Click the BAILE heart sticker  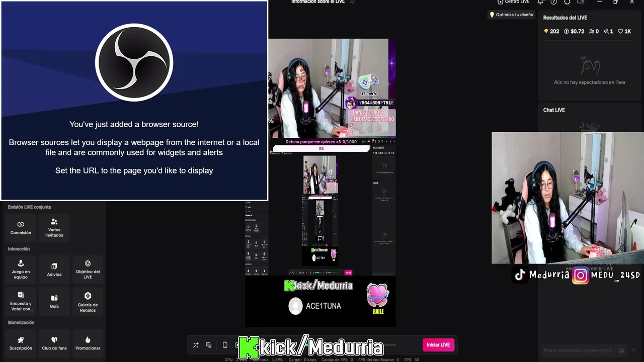click(x=378, y=299)
